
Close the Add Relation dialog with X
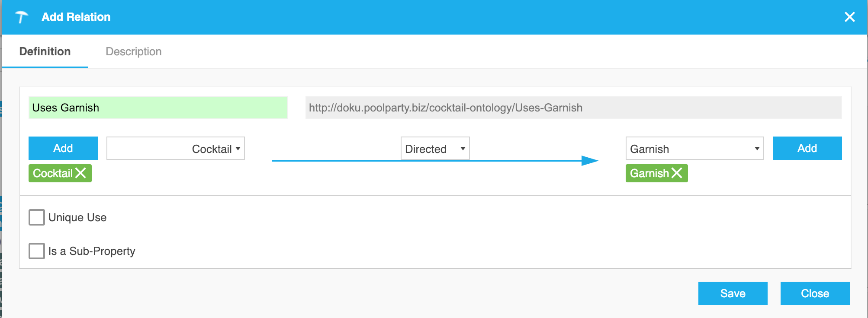[x=849, y=17]
